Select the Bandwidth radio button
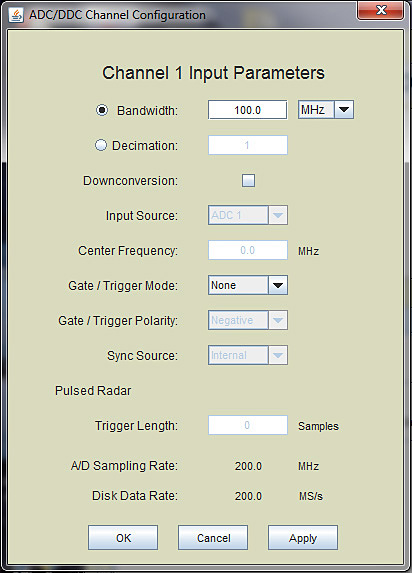The image size is (412, 573). pyautogui.click(x=102, y=110)
